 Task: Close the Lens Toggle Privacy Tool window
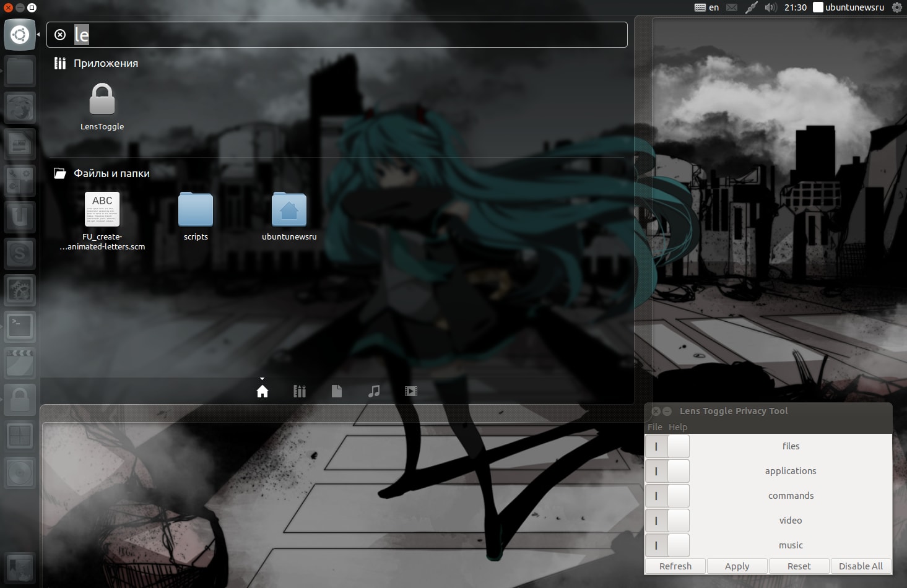[x=656, y=411]
